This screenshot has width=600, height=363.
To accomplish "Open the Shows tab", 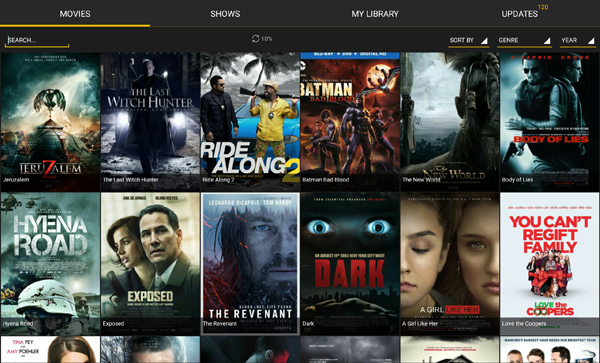I will [225, 14].
